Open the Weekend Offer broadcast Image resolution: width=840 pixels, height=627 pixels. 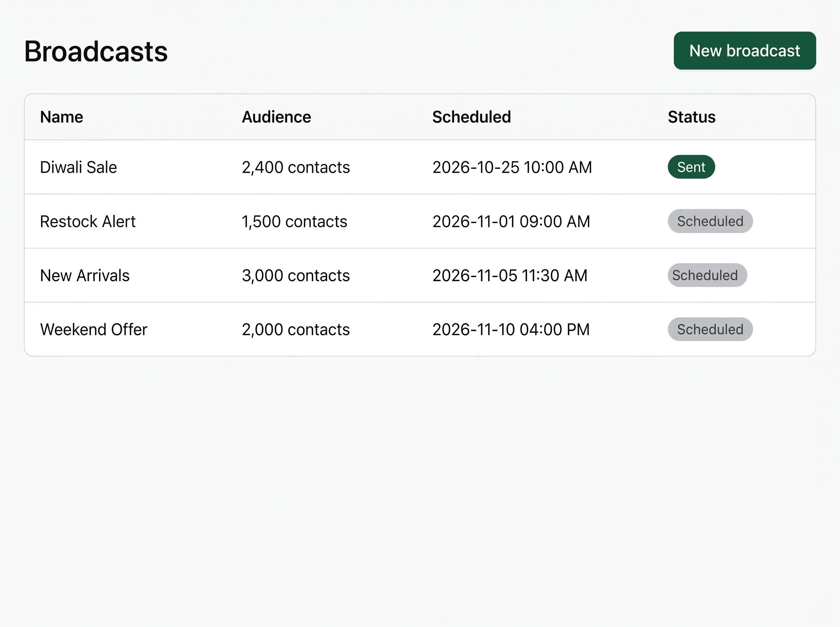[94, 330]
